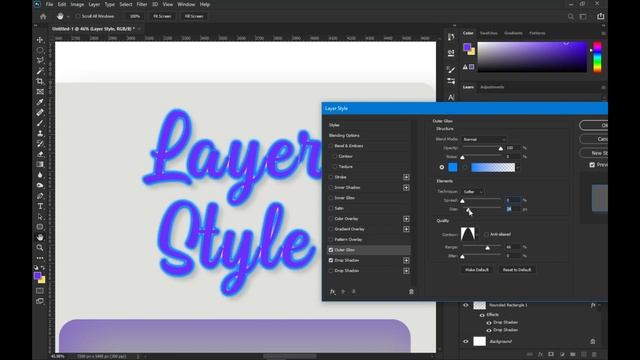Add another Color Overlay with plus button

(x=406, y=219)
